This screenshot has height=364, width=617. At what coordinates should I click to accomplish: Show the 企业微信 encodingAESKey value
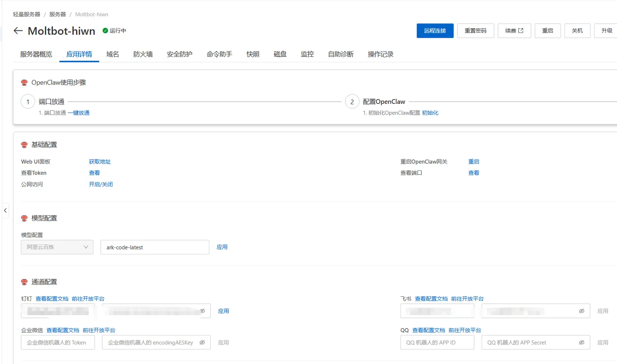point(202,342)
